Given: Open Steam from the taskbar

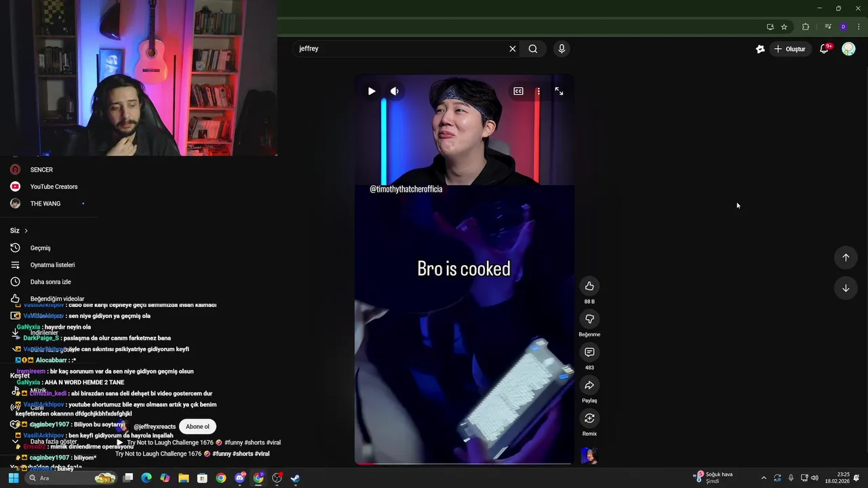Looking at the screenshot, I should 296,478.
